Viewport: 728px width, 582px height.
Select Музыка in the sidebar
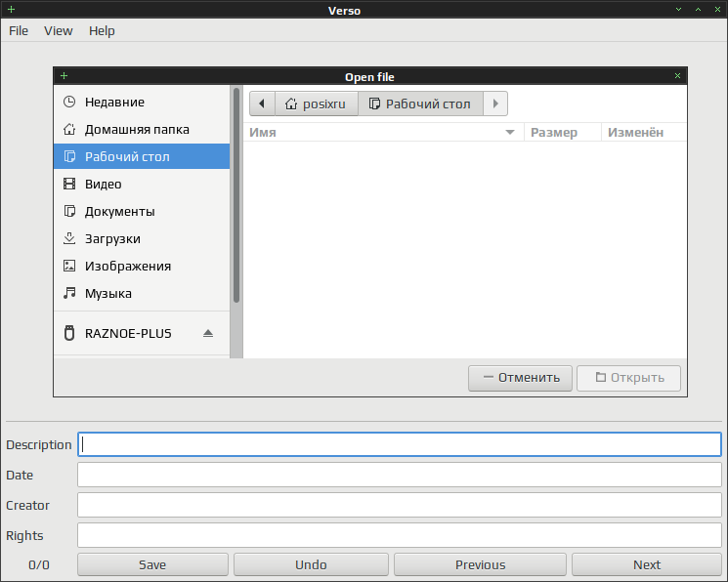(141, 293)
